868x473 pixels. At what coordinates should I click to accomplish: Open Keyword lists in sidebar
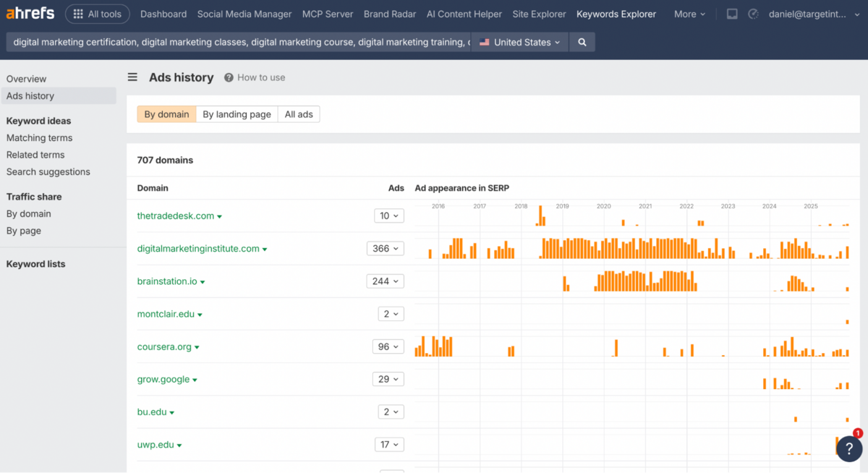point(35,264)
